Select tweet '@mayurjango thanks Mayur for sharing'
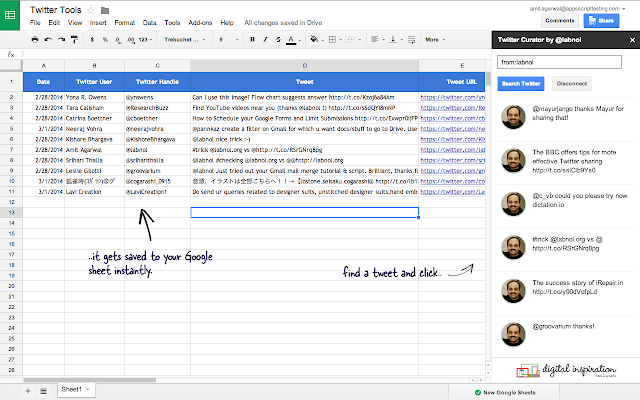Screen dimensions: 640x400 (566, 118)
